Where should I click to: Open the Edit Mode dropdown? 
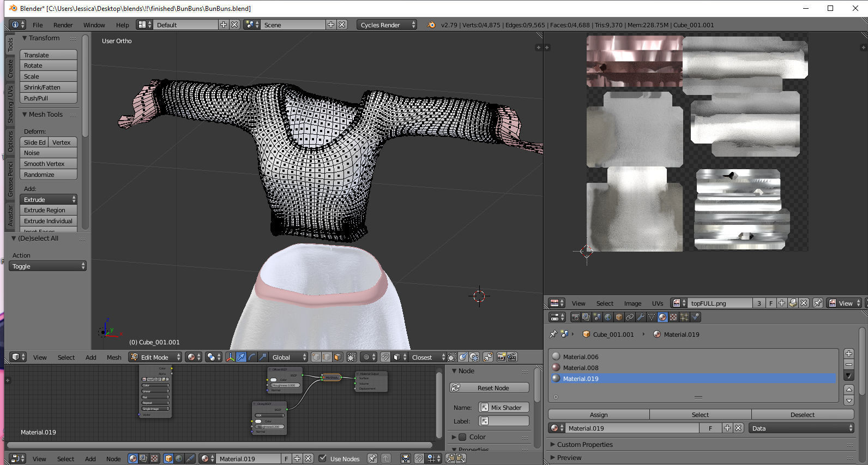click(155, 357)
